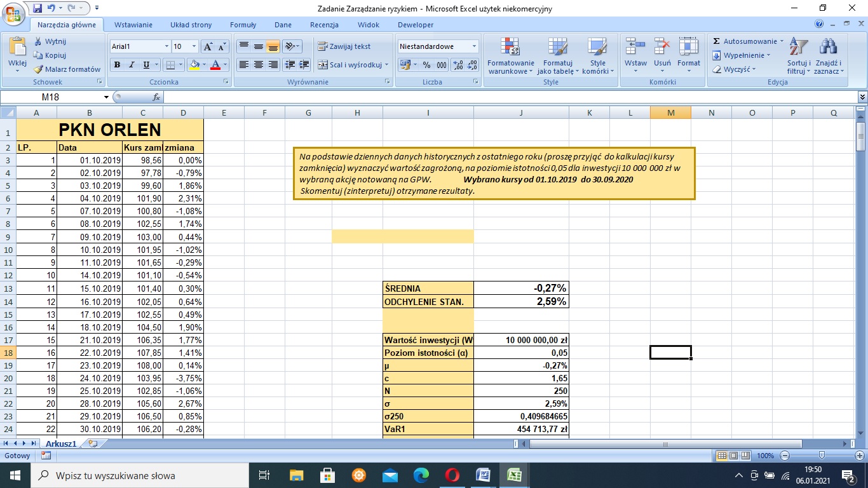Open Style komórki gallery
868x488 pixels.
[x=598, y=56]
